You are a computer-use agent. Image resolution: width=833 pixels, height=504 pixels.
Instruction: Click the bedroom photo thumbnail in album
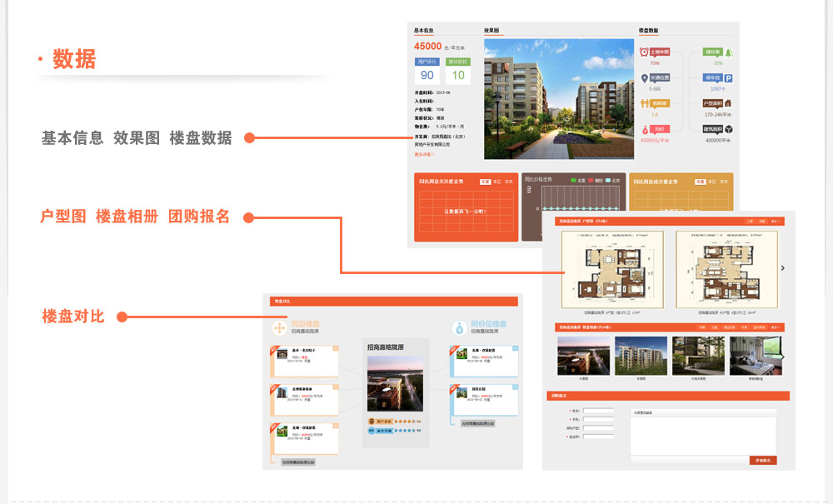coord(756,356)
